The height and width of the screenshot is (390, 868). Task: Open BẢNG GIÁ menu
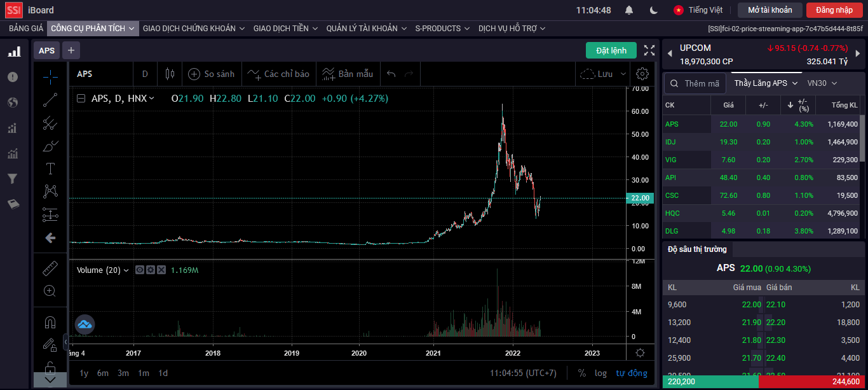pos(26,29)
